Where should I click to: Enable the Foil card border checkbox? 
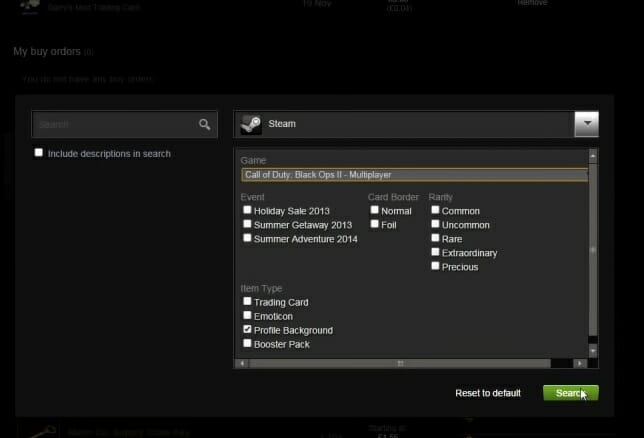click(x=374, y=224)
